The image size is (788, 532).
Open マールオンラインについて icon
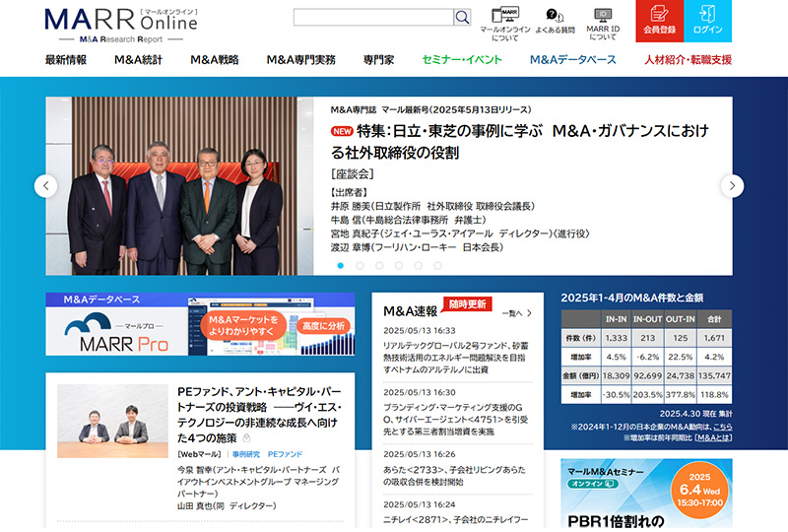pos(504,24)
